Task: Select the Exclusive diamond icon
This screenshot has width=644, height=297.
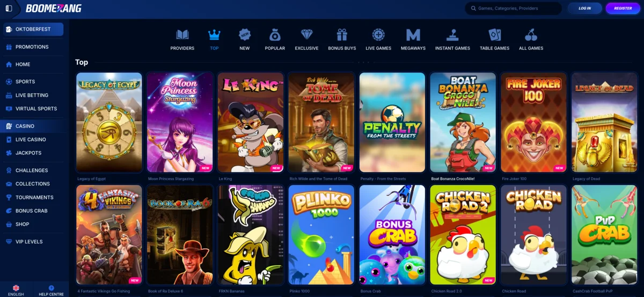Action: [306, 35]
